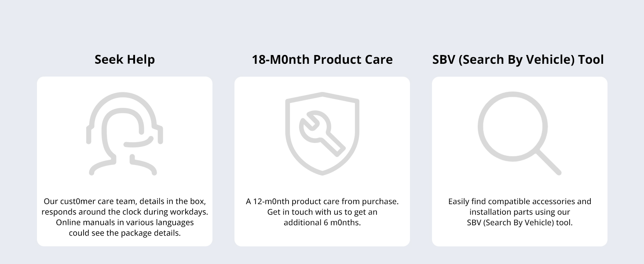The height and width of the screenshot is (264, 644).
Task: Click 'could see the package details' line
Action: (125, 233)
